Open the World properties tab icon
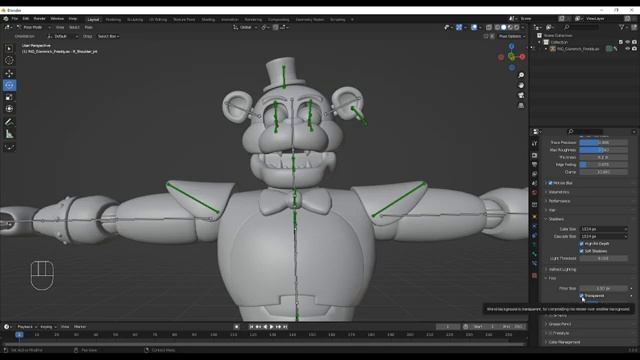 pos(535,193)
